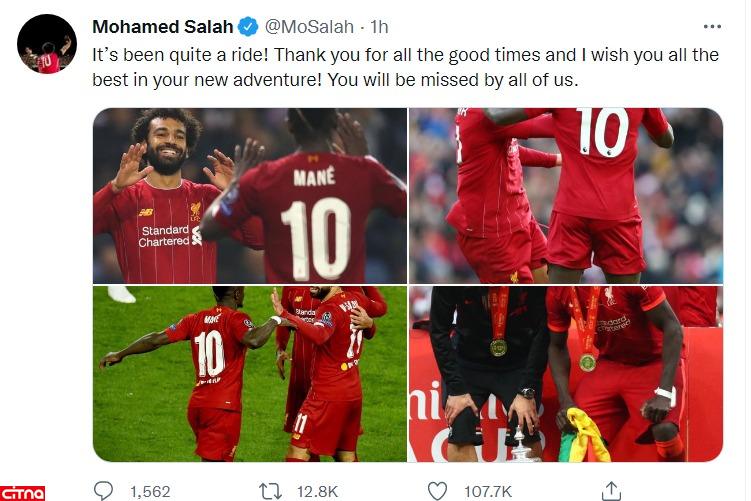Click the 1,562 replies count
The image size is (751, 501).
pyautogui.click(x=150, y=492)
